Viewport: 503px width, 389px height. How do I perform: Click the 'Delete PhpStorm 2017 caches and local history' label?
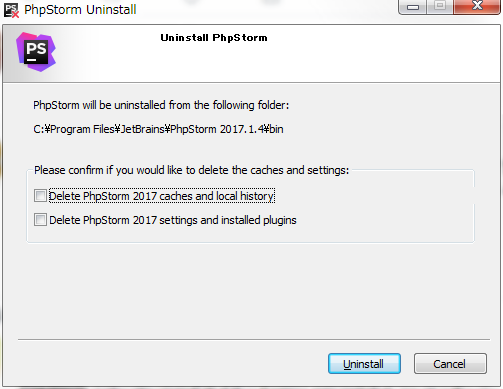161,196
